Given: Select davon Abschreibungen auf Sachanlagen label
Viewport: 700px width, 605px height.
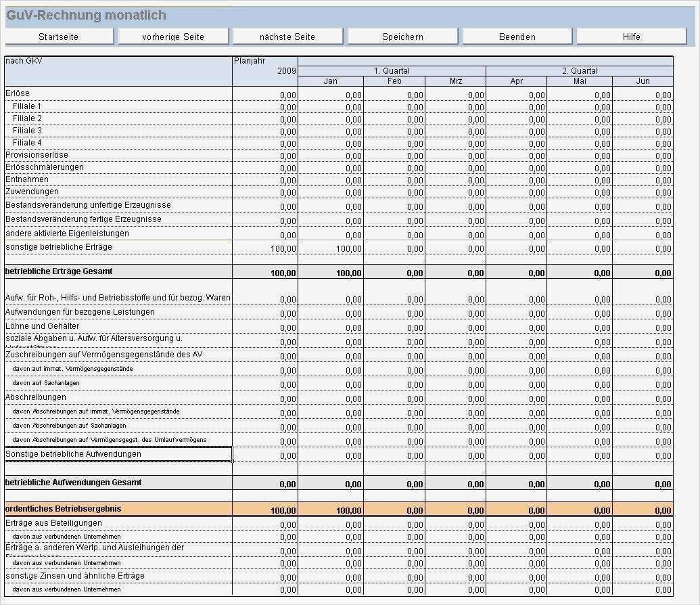Looking at the screenshot, I should tap(69, 426).
